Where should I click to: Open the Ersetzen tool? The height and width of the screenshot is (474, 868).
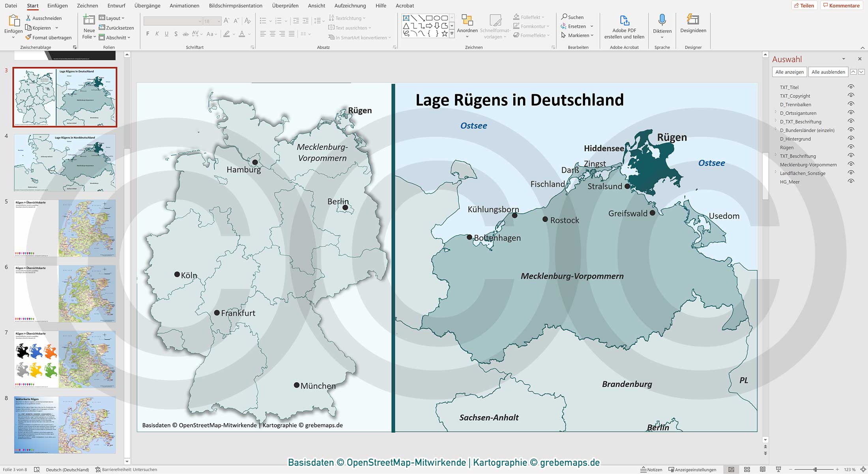click(577, 26)
